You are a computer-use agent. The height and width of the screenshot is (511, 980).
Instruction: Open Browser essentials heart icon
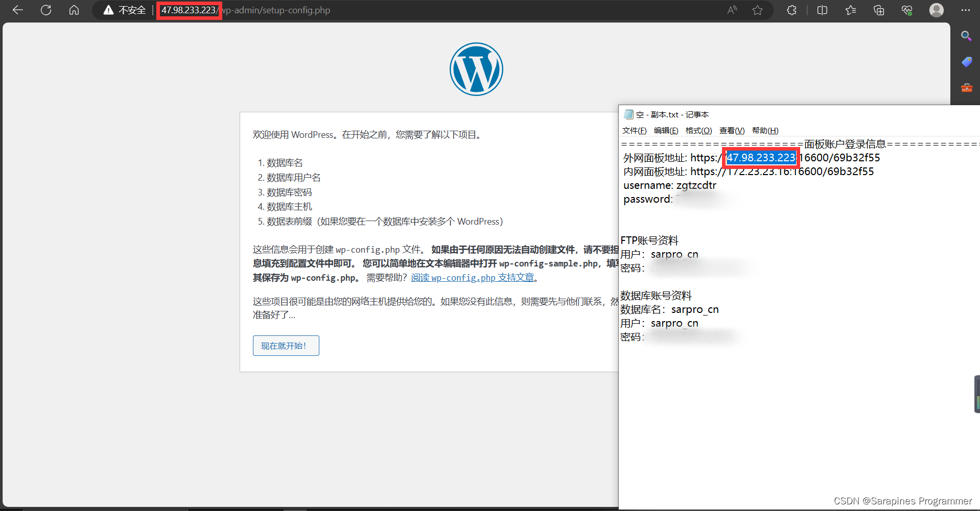coord(907,10)
